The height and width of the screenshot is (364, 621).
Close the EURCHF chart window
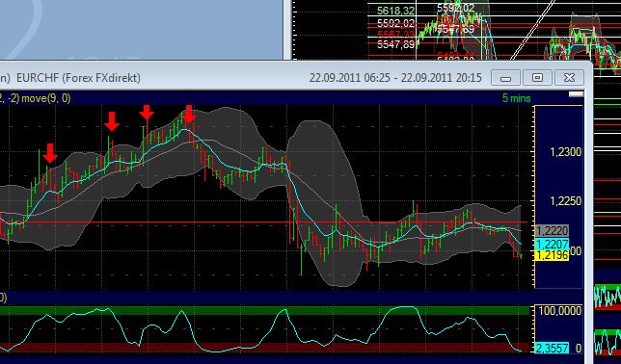pos(569,78)
